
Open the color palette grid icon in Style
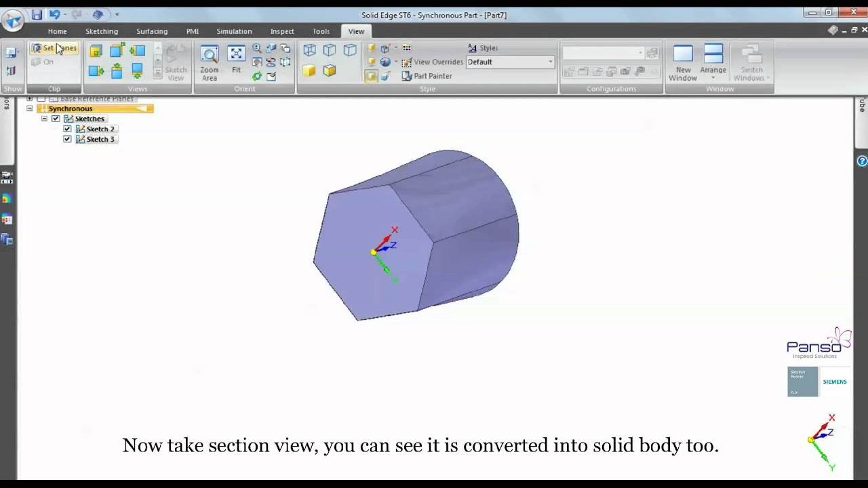tap(407, 48)
